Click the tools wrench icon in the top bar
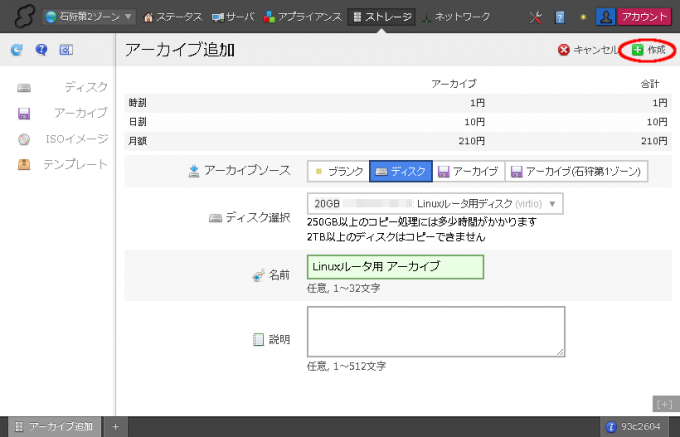 tap(534, 17)
